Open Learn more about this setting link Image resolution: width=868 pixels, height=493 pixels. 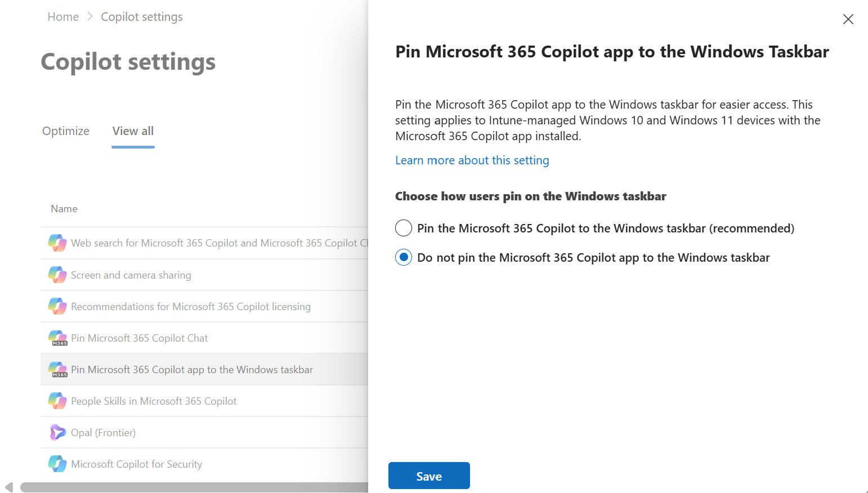pyautogui.click(x=472, y=160)
